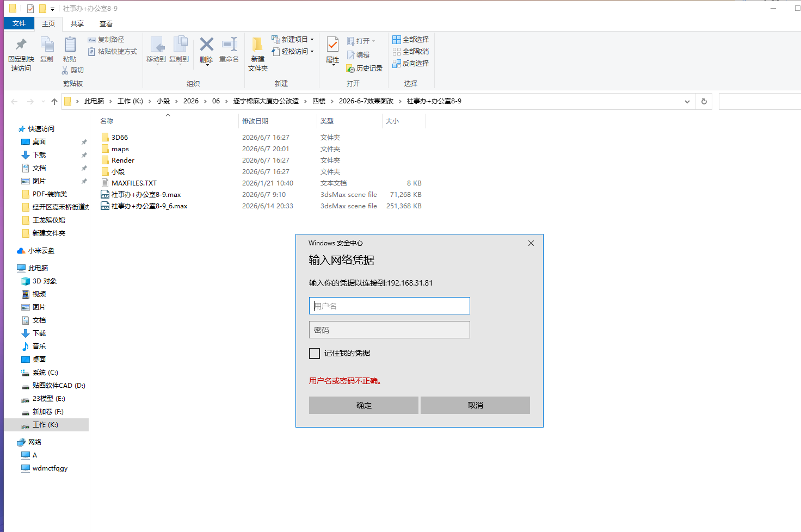
Task: Select the MAXFILES.TXT file
Action: pyautogui.click(x=134, y=183)
